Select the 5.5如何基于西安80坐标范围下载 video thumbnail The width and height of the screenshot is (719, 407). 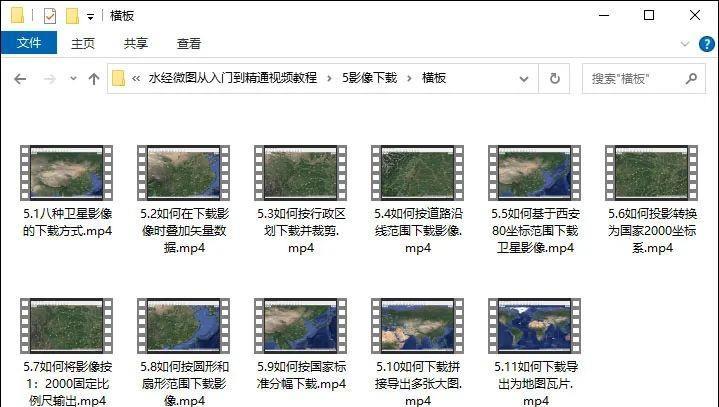coord(535,173)
